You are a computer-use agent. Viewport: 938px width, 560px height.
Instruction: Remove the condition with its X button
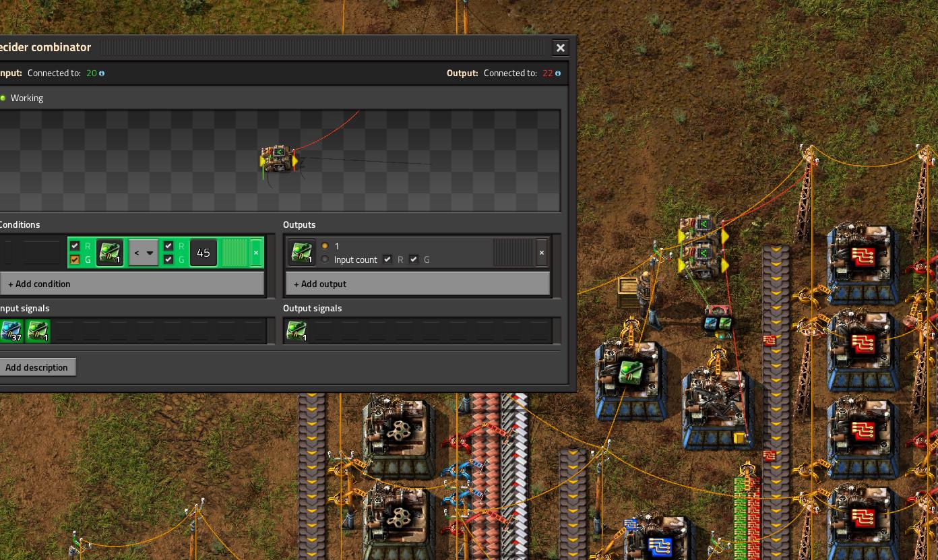pos(256,253)
